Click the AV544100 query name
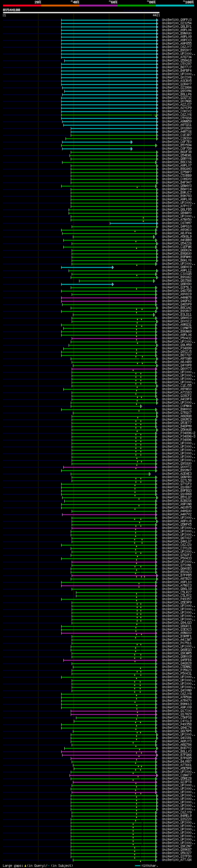Viewport: 197px width, 868px height. 11,10
